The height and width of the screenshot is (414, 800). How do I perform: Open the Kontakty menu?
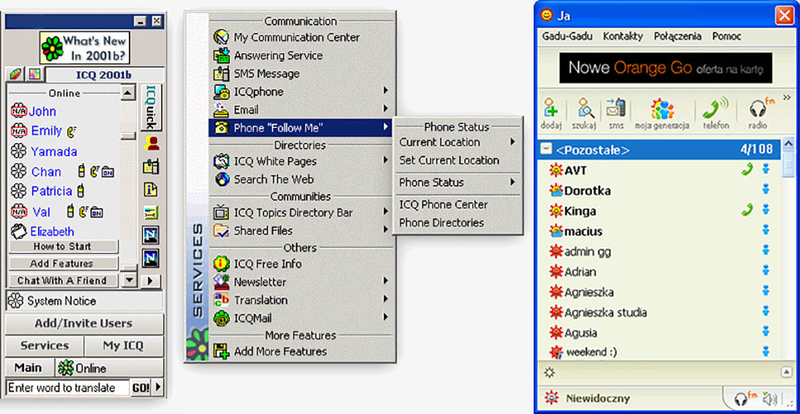[x=623, y=36]
